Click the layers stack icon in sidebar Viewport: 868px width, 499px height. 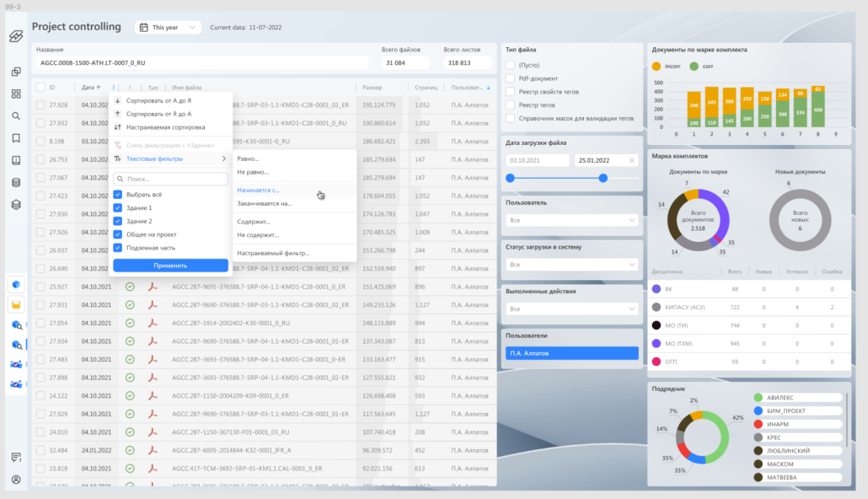click(16, 204)
